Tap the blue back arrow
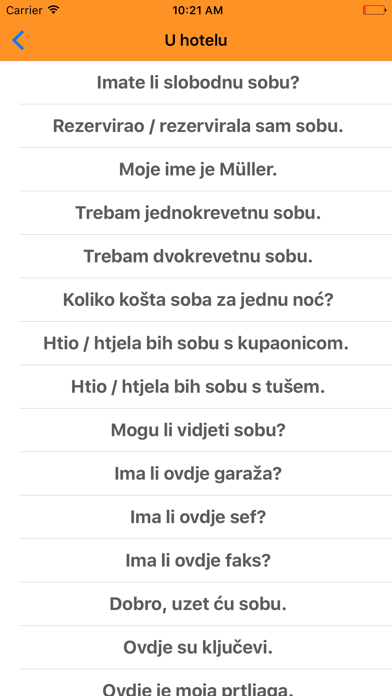Viewport: 392px width, 696px height. pos(18,40)
